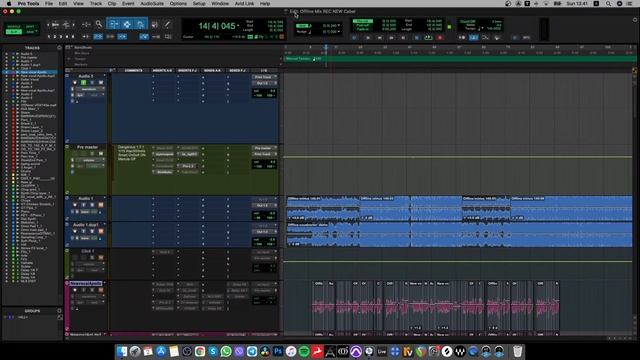Recall zoom preset 1

[x=49, y=36]
